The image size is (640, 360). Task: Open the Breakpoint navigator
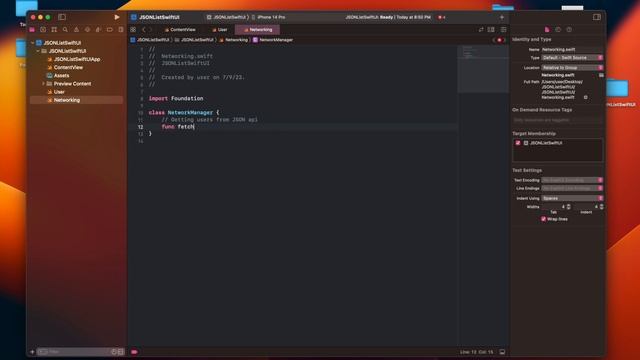coord(109,30)
